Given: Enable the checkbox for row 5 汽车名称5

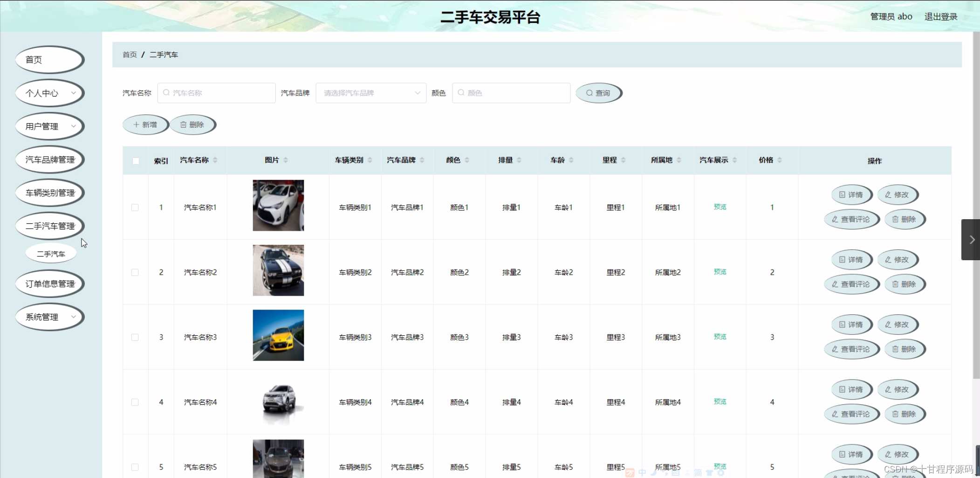Looking at the screenshot, I should [x=136, y=467].
